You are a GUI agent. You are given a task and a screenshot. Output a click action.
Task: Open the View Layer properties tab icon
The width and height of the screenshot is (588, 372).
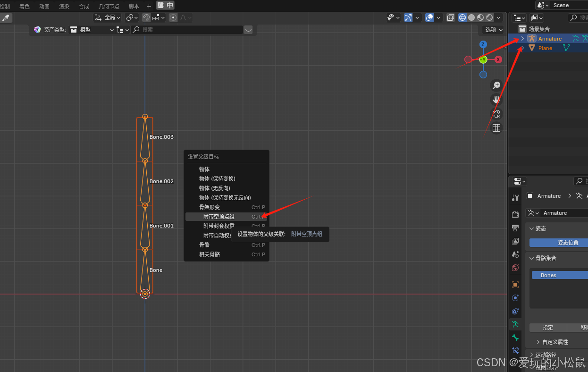coord(515,241)
